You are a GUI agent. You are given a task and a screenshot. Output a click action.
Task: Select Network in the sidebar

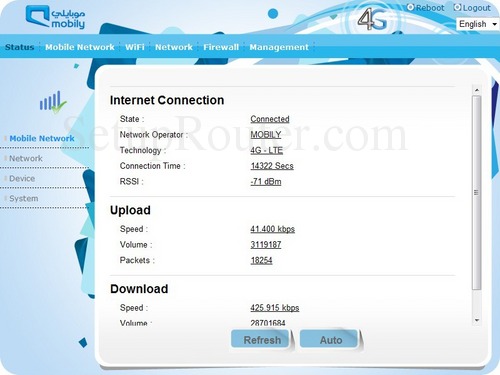[26, 158]
